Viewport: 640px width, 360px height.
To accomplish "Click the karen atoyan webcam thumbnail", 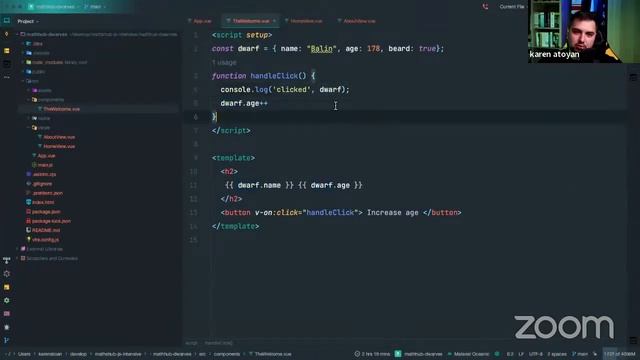I will point(584,31).
